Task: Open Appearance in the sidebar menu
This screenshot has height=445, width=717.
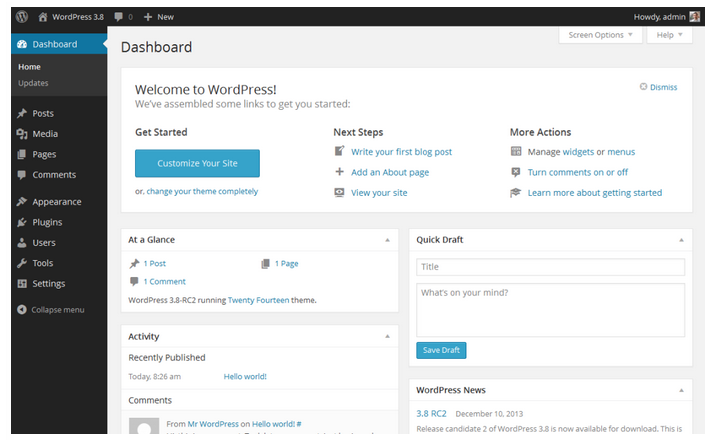Action: coord(59,202)
